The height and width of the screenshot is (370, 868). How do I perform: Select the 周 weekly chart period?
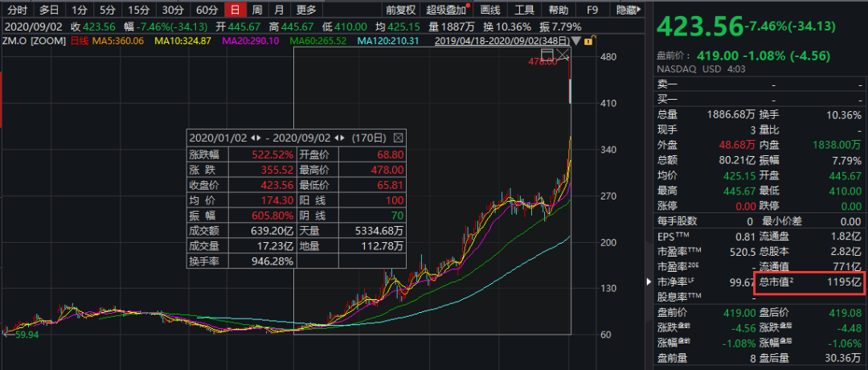[256, 10]
